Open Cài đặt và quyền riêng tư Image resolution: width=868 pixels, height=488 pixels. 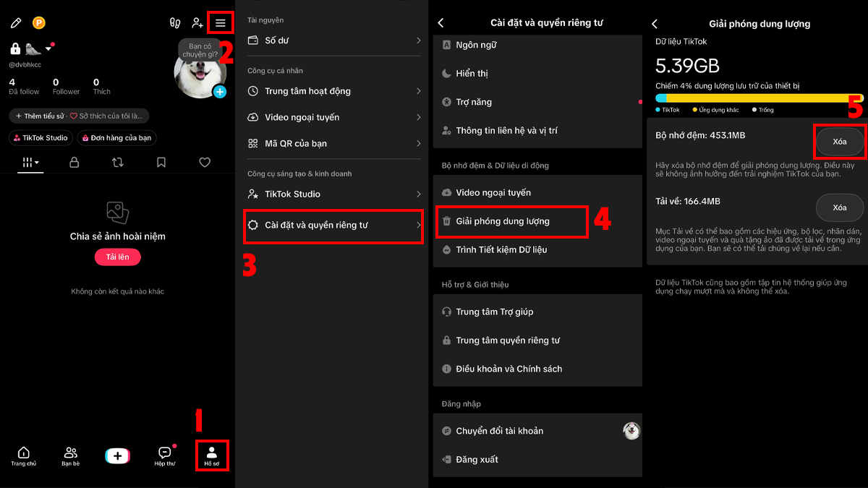point(333,225)
